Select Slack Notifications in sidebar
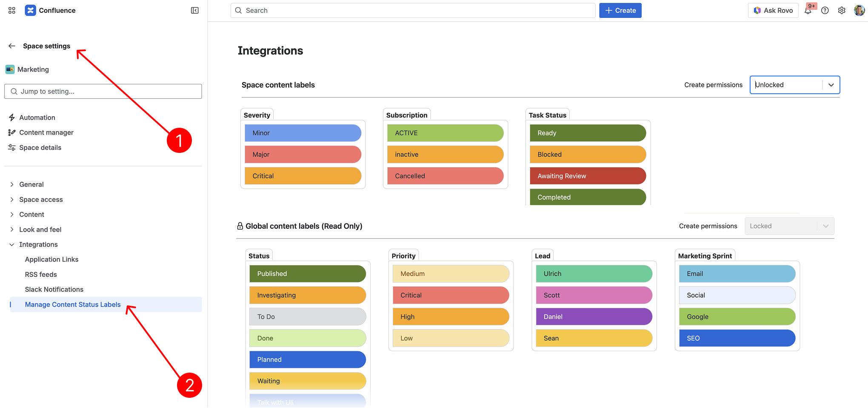This screenshot has height=408, width=868. [x=54, y=290]
